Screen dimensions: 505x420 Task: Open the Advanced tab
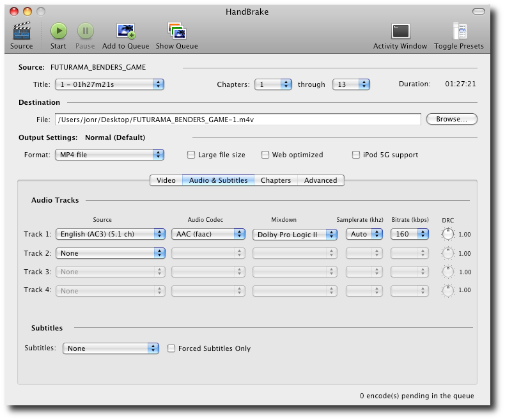tap(321, 180)
